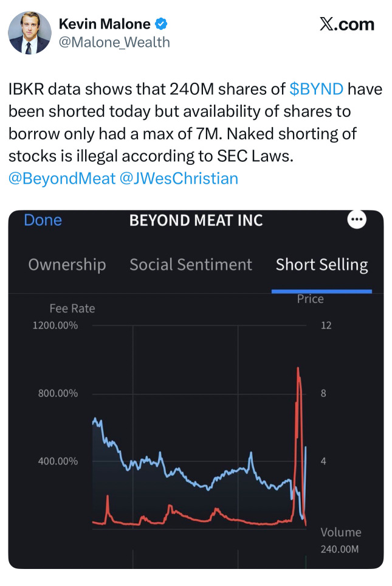Click the Price axis label

pos(310,299)
